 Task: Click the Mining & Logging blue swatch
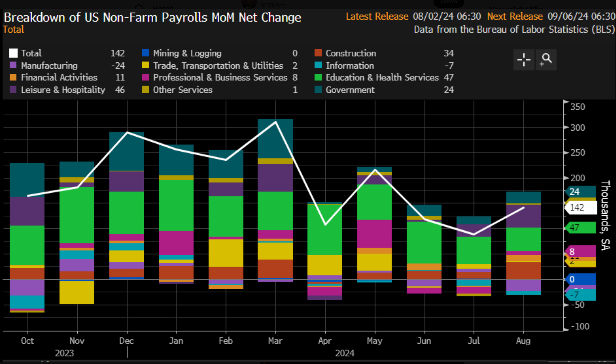click(145, 53)
